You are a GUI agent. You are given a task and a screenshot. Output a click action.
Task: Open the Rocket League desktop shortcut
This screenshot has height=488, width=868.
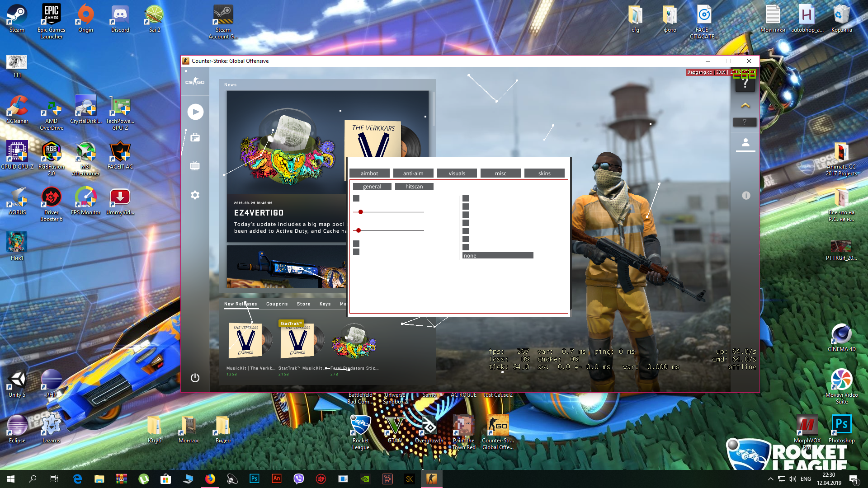pyautogui.click(x=360, y=432)
